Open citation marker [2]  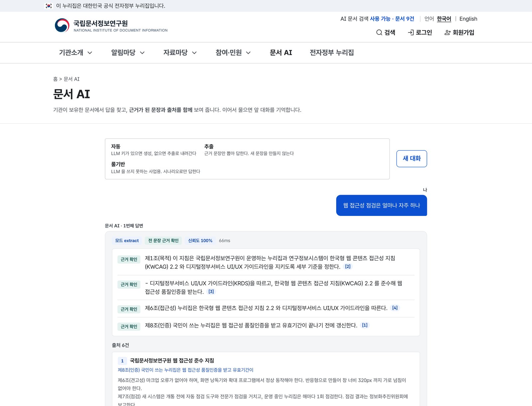(x=347, y=266)
